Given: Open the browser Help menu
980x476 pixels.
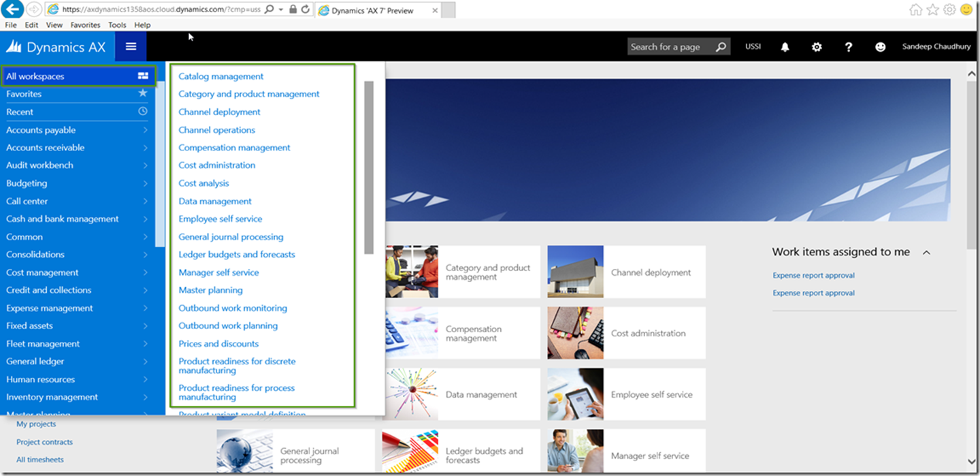Looking at the screenshot, I should point(142,25).
